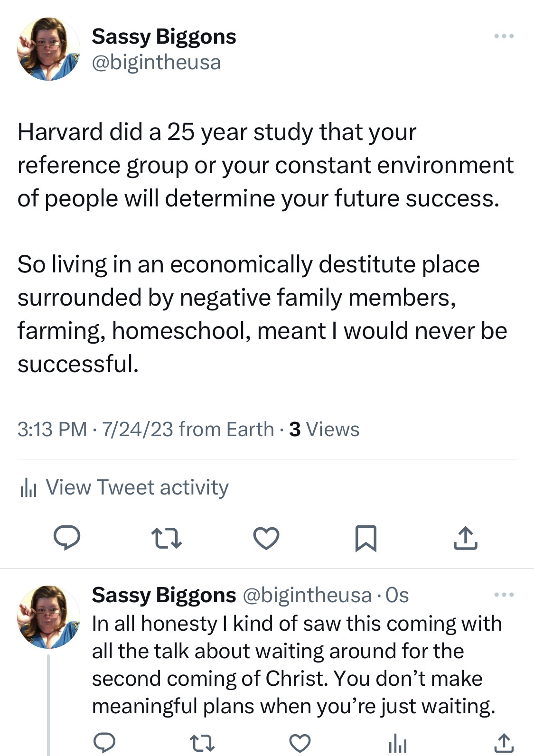Share the reply tweet
534x756 pixels.
[x=504, y=743]
